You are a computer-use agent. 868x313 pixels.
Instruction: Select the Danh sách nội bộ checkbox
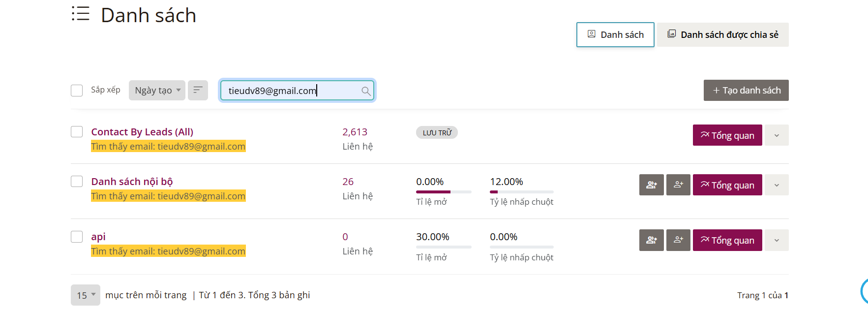[x=77, y=182]
